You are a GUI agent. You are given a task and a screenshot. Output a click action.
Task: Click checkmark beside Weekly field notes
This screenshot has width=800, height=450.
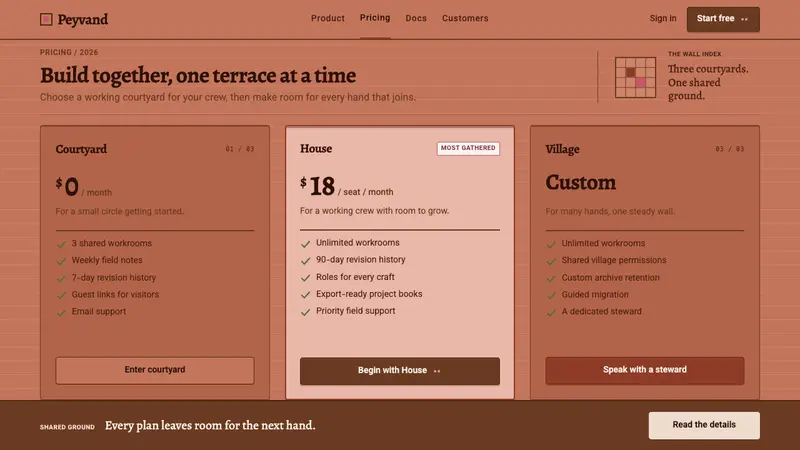(61, 261)
